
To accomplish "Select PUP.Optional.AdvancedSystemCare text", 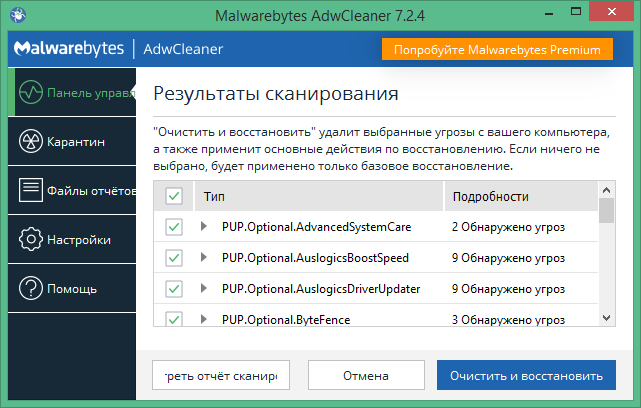I will click(x=316, y=227).
